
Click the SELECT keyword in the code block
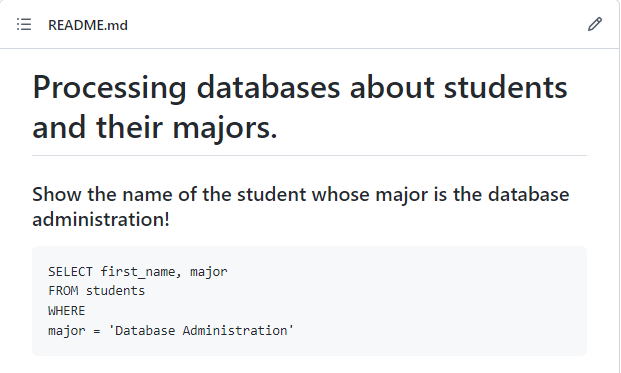pyautogui.click(x=70, y=272)
